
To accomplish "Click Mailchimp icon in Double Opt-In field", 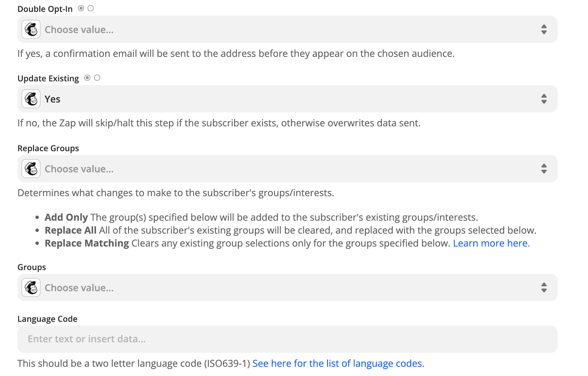I will coord(31,29).
